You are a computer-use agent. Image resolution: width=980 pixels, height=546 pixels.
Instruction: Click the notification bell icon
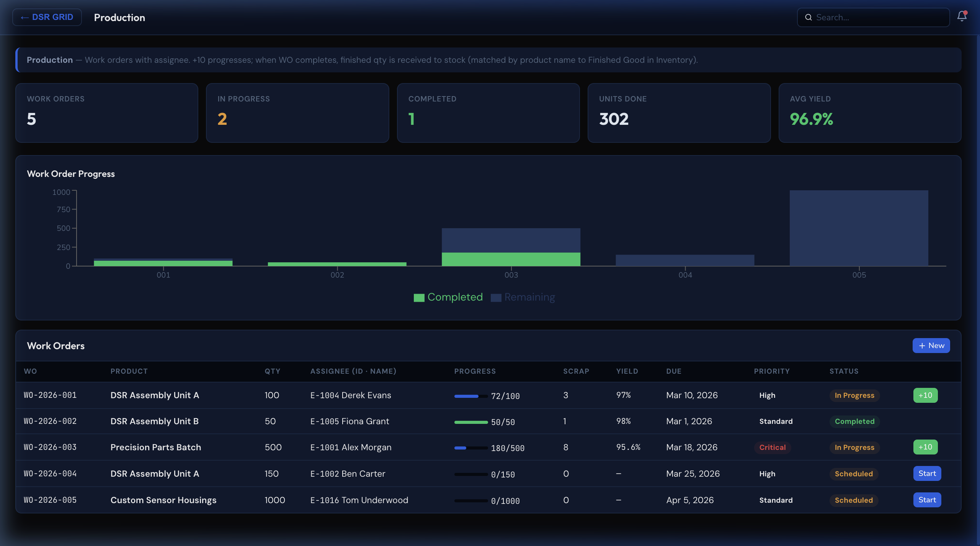pyautogui.click(x=962, y=16)
